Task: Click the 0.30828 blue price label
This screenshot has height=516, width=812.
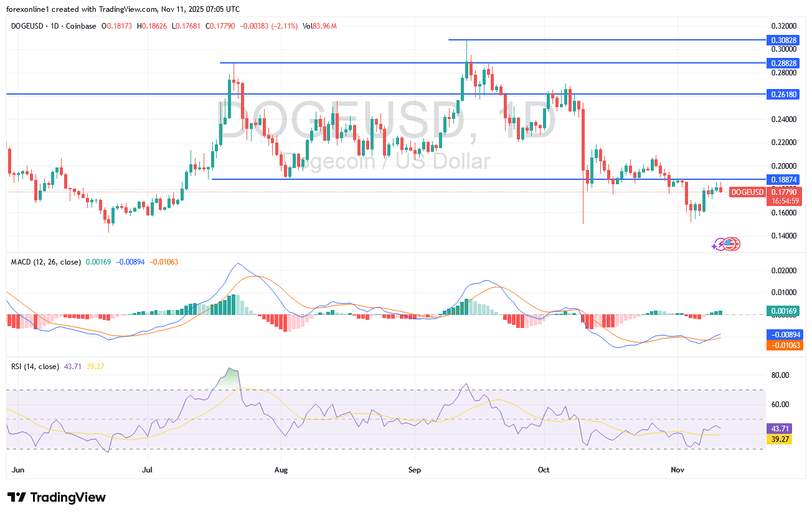Action: click(x=781, y=40)
